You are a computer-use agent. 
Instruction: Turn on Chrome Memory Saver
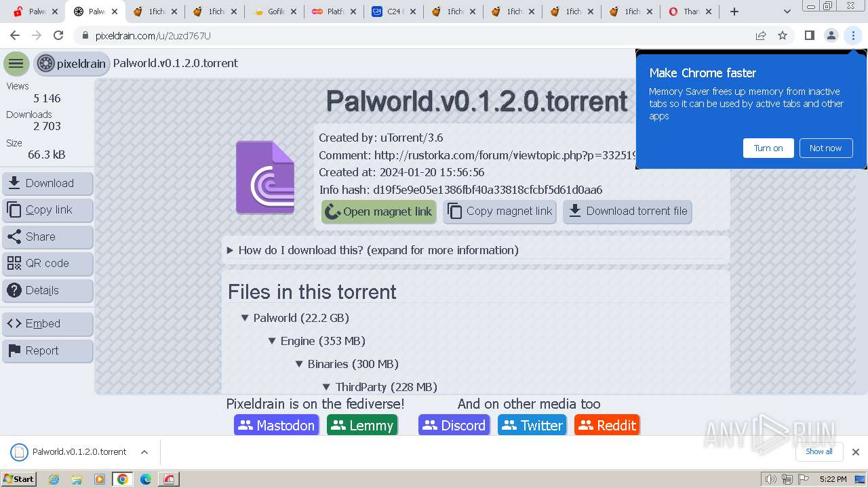[768, 148]
